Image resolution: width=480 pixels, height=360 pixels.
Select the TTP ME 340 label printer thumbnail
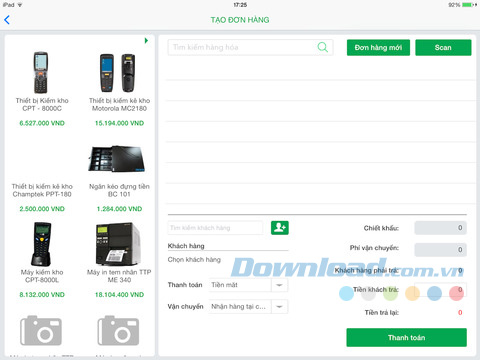coord(118,244)
